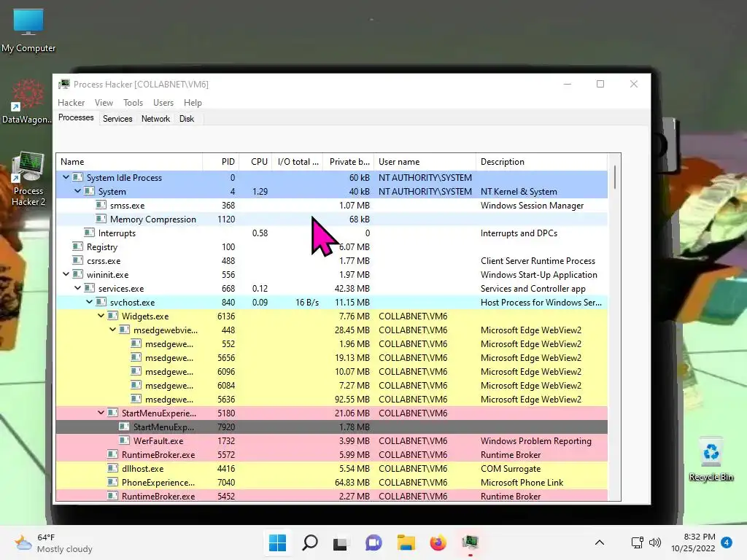Open the Process Hacker 2 desktop shortcut
The image size is (747, 560).
[x=28, y=179]
